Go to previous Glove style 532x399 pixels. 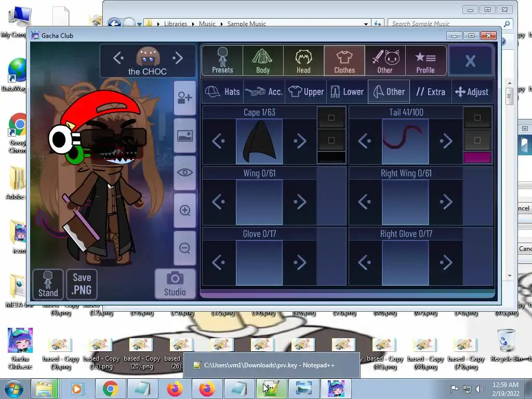[x=219, y=262]
